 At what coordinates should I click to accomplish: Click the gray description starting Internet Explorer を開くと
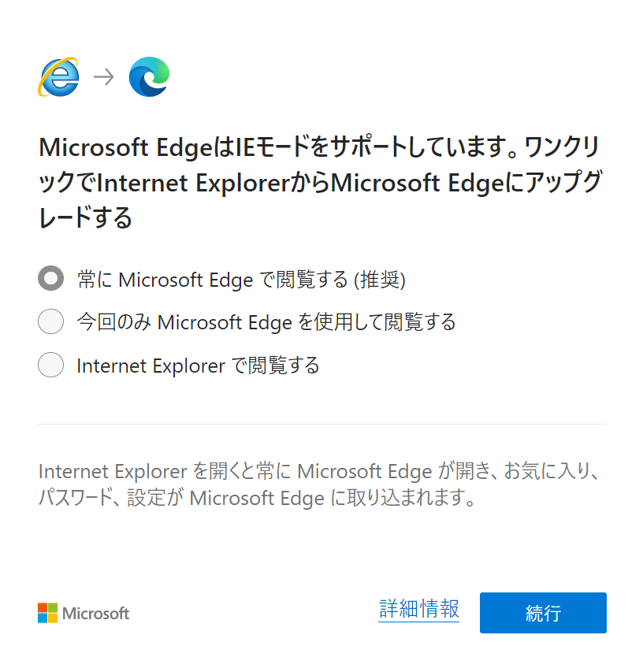pos(321,472)
